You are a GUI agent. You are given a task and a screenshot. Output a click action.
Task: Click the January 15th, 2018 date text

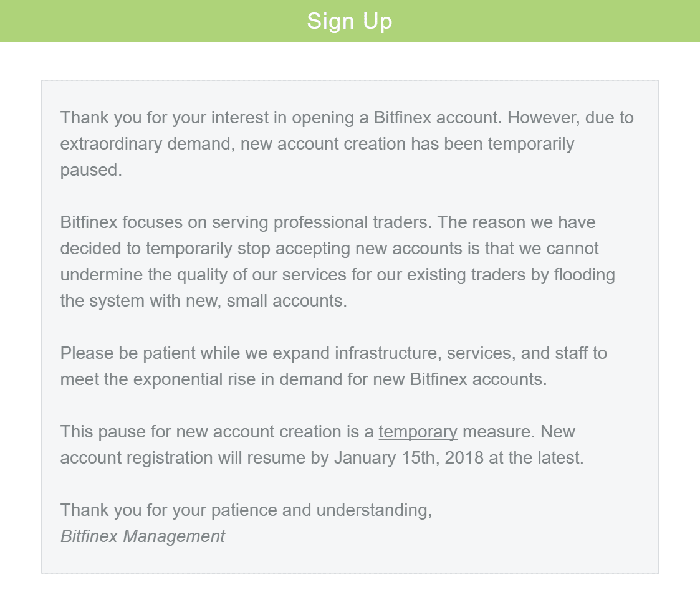click(408, 458)
